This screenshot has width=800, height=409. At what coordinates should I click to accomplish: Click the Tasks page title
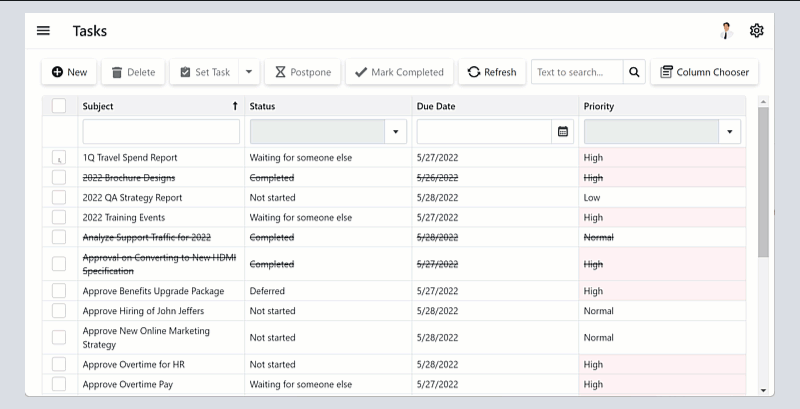(x=90, y=31)
